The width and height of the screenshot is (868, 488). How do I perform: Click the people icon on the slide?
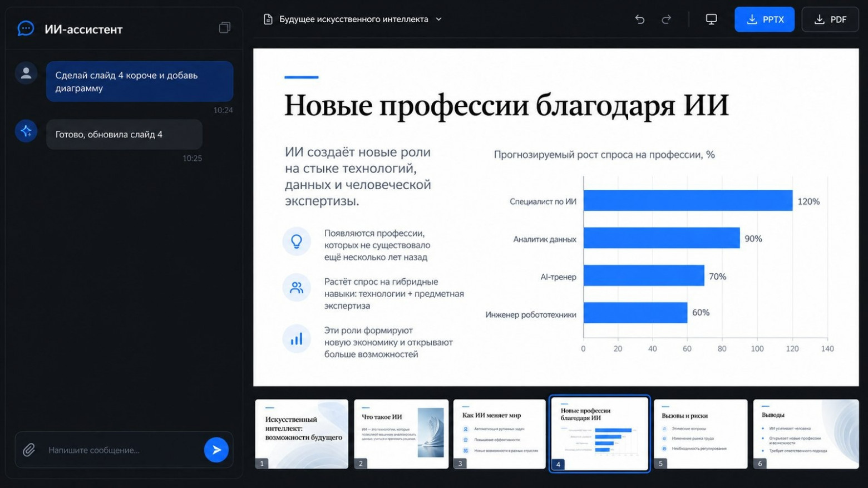297,288
